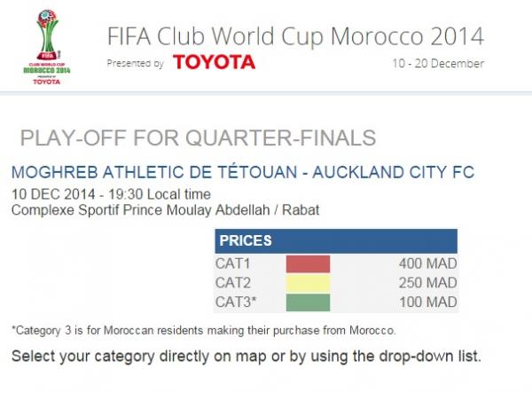Click the red TOYOTA sponsor logo
Image resolution: width=532 pixels, height=393 pixels.
[214, 62]
